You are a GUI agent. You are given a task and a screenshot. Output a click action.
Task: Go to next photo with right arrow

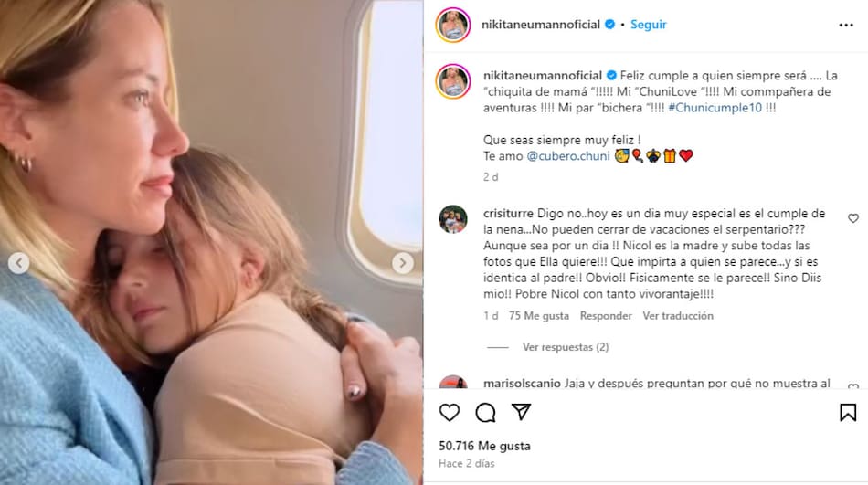pos(402,262)
